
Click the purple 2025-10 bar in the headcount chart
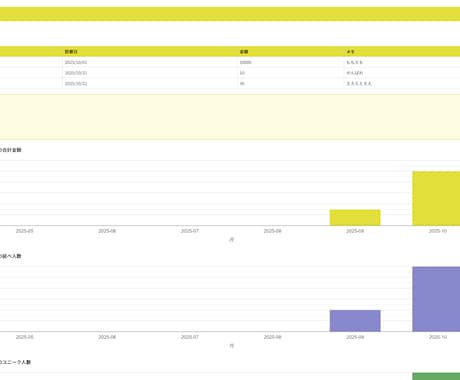coord(436,299)
